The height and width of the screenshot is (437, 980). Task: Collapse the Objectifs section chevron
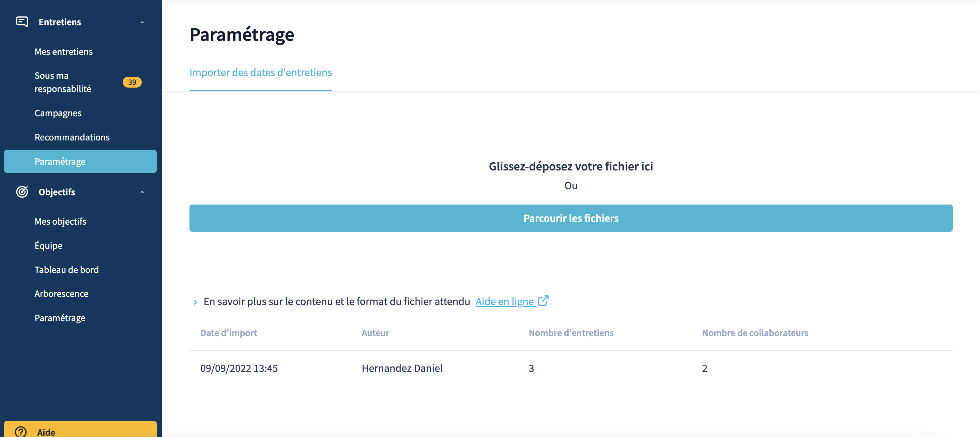142,192
